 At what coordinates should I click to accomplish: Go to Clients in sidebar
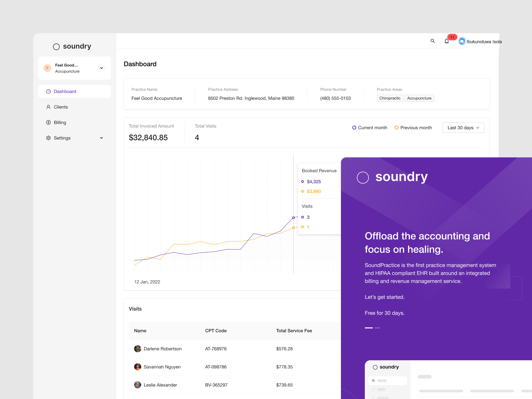coord(74,107)
